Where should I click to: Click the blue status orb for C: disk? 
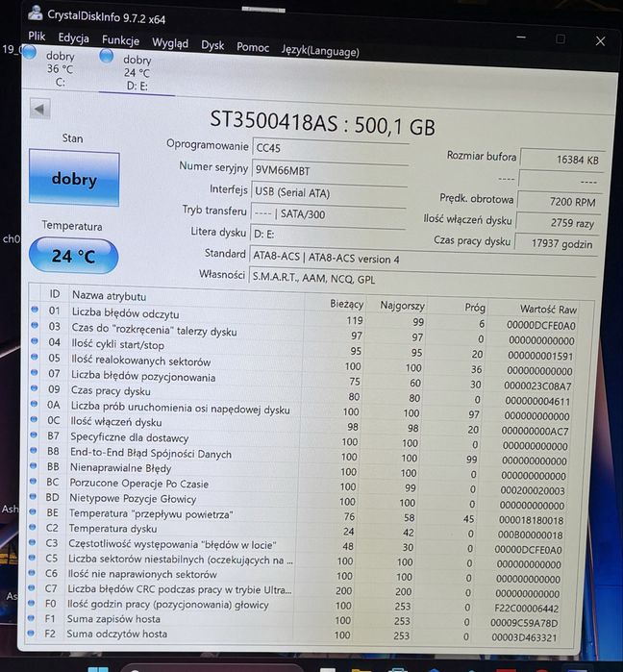coord(30,52)
